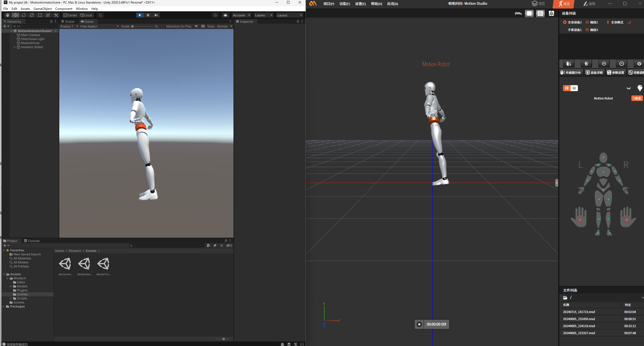The width and height of the screenshot is (644, 346).
Task: Click the lightbulb icon beside Motion Robot
Action: (639, 88)
